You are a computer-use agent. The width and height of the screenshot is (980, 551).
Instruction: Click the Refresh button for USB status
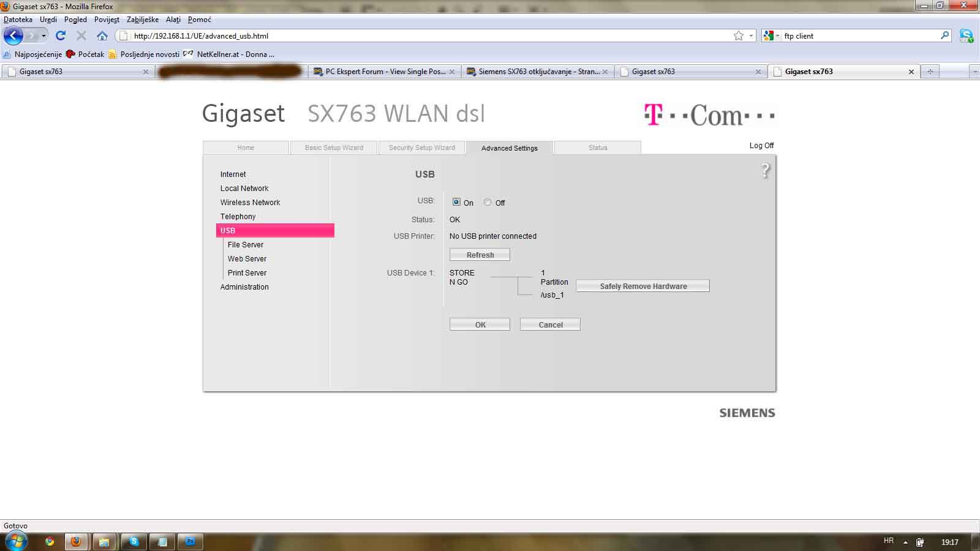tap(480, 255)
